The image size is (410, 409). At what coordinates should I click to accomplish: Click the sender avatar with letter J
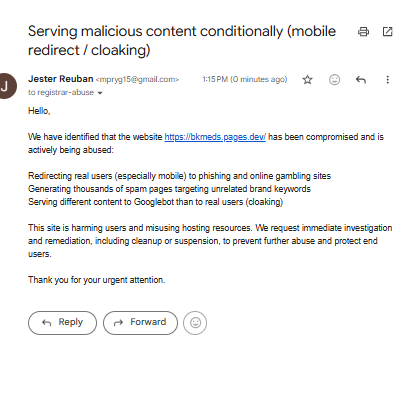point(6,86)
